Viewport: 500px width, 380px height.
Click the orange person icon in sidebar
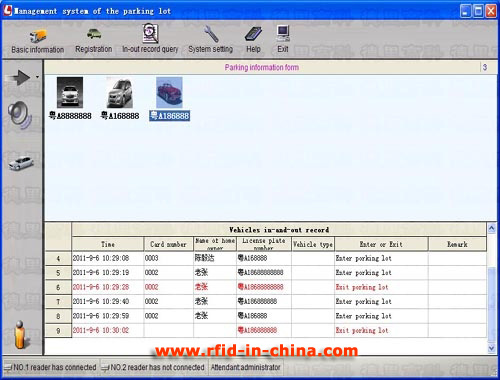point(21,335)
